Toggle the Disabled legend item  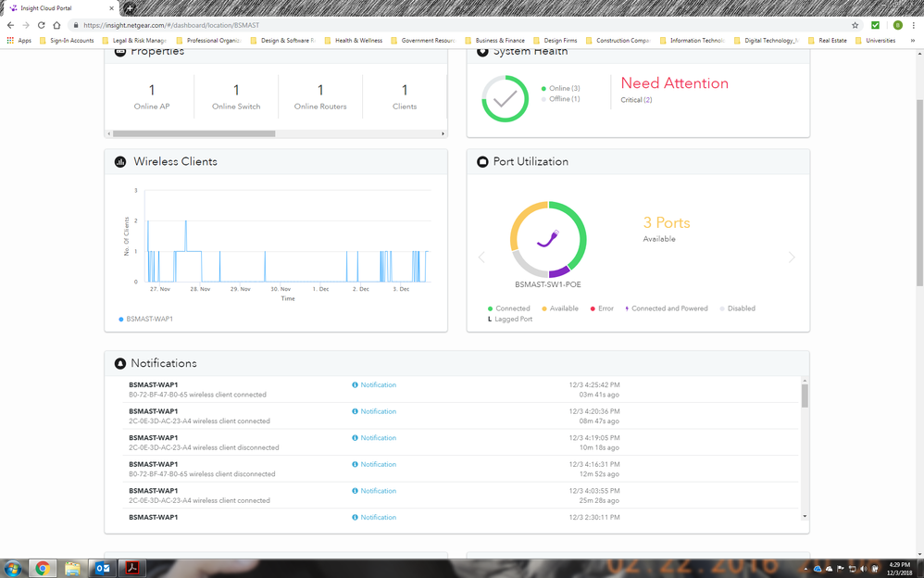click(x=737, y=308)
